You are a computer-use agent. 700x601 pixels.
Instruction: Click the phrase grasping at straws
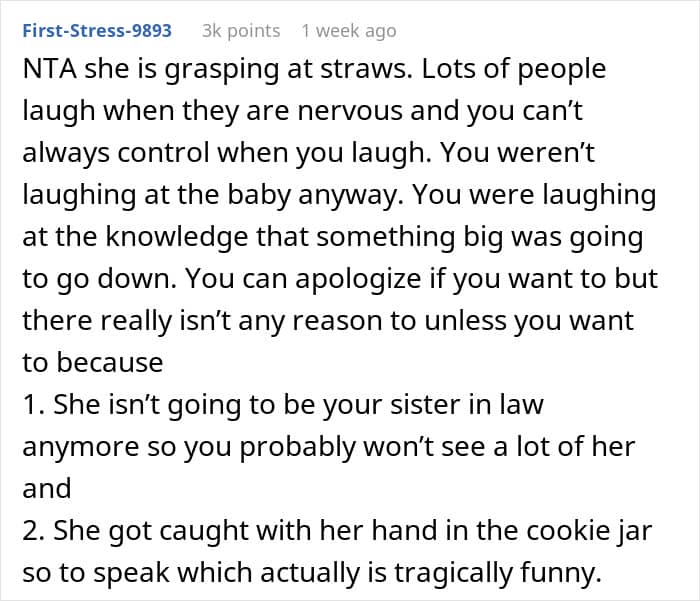[288, 70]
